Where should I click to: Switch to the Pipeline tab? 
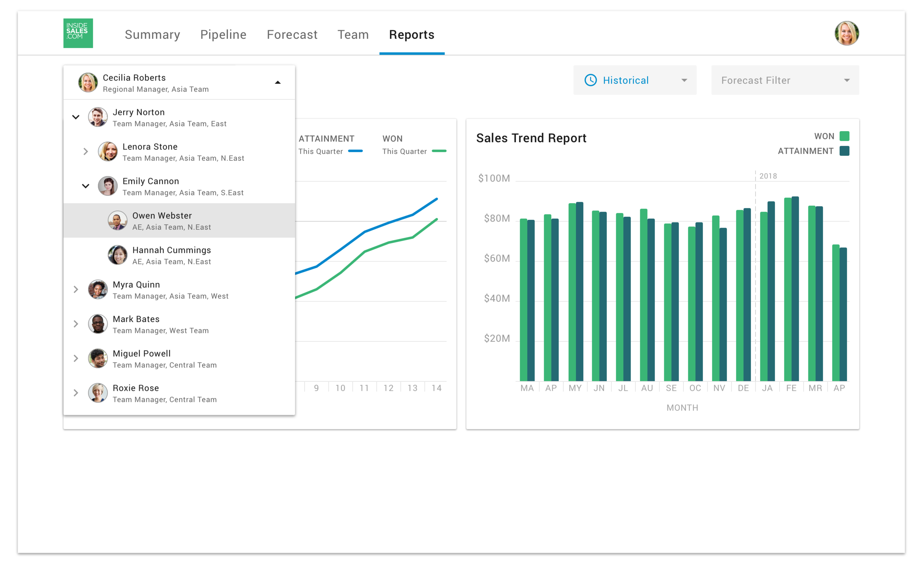(223, 34)
